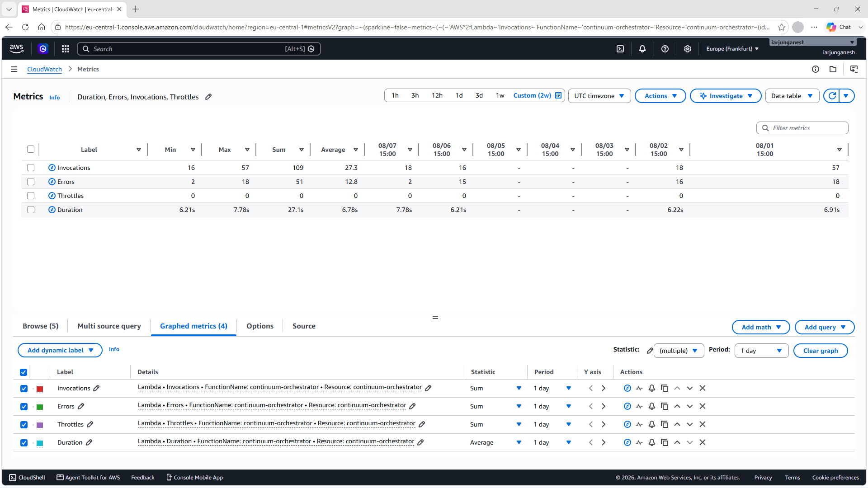The width and height of the screenshot is (868, 488).
Task: Go to CloudWatch breadcrumb link
Action: coord(44,69)
